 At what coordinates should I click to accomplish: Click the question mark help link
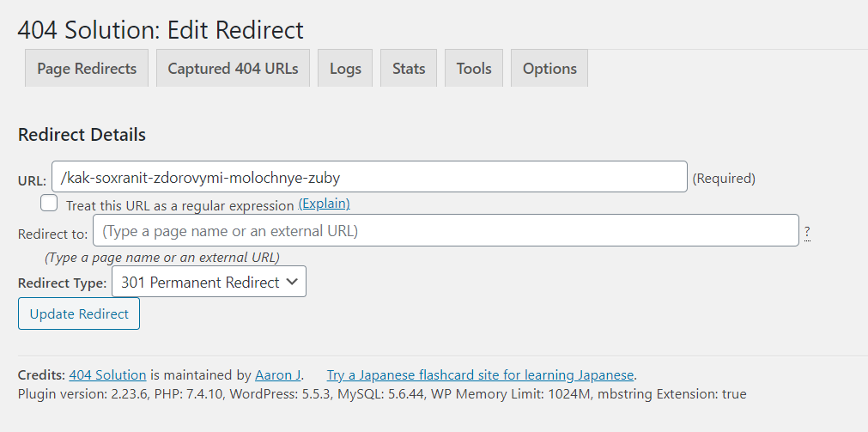tap(807, 231)
